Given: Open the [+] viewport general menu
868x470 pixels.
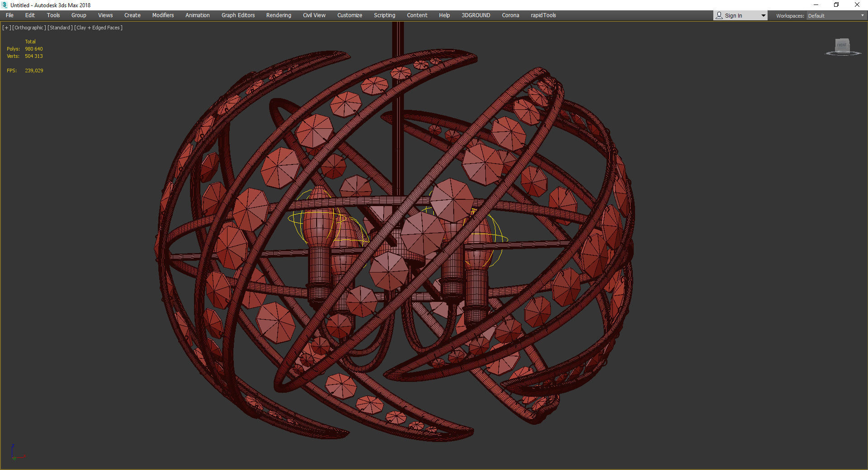Looking at the screenshot, I should tap(7, 28).
